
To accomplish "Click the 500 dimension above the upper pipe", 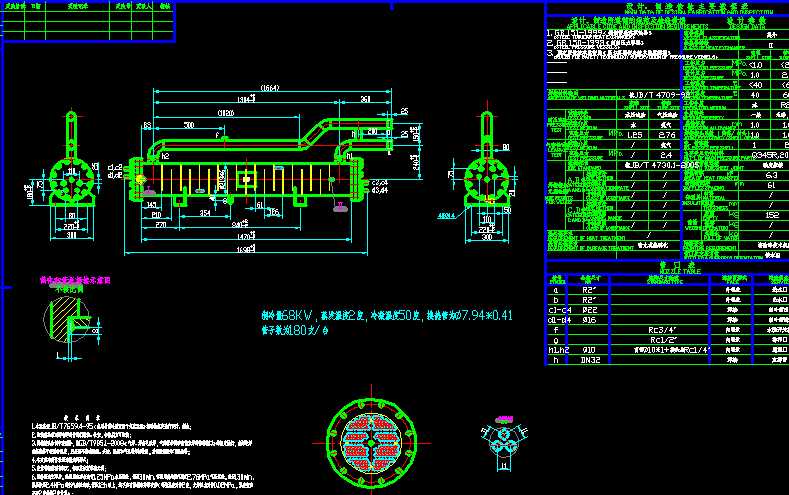I will point(189,124).
